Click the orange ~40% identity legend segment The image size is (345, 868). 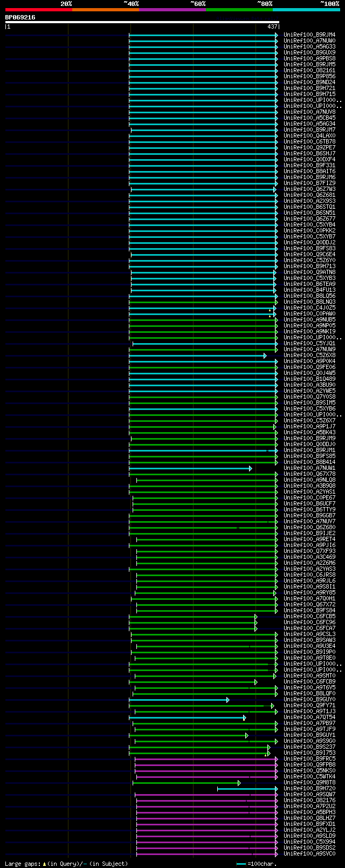[x=106, y=9]
